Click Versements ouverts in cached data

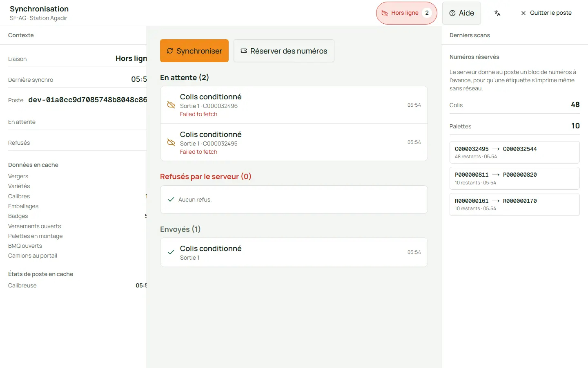[x=35, y=226]
